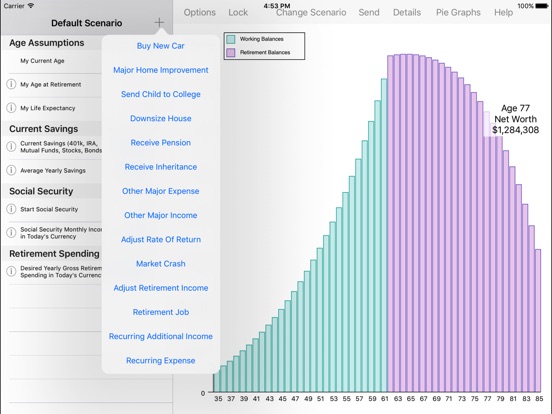Tap the highlighted Age 77 bar in chart

coord(487,252)
